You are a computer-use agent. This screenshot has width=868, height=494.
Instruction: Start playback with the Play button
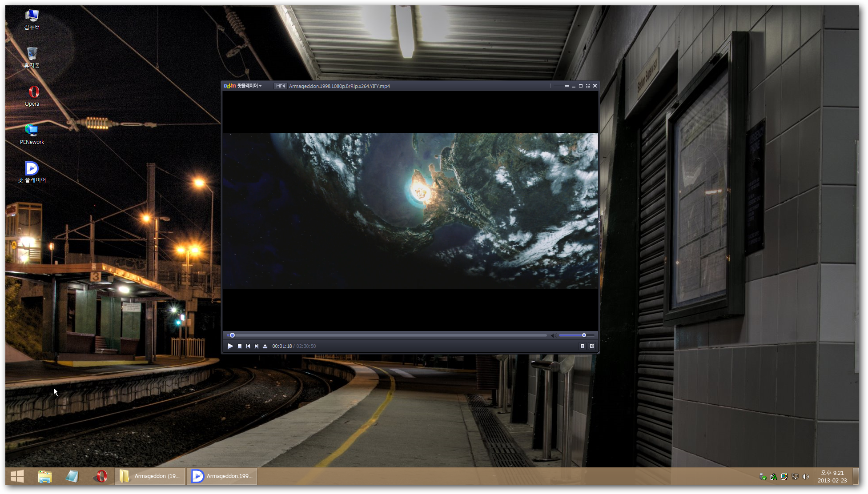tap(230, 346)
